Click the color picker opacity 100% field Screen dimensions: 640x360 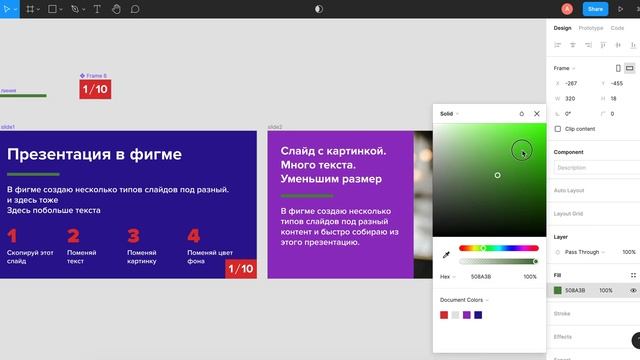pos(530,277)
